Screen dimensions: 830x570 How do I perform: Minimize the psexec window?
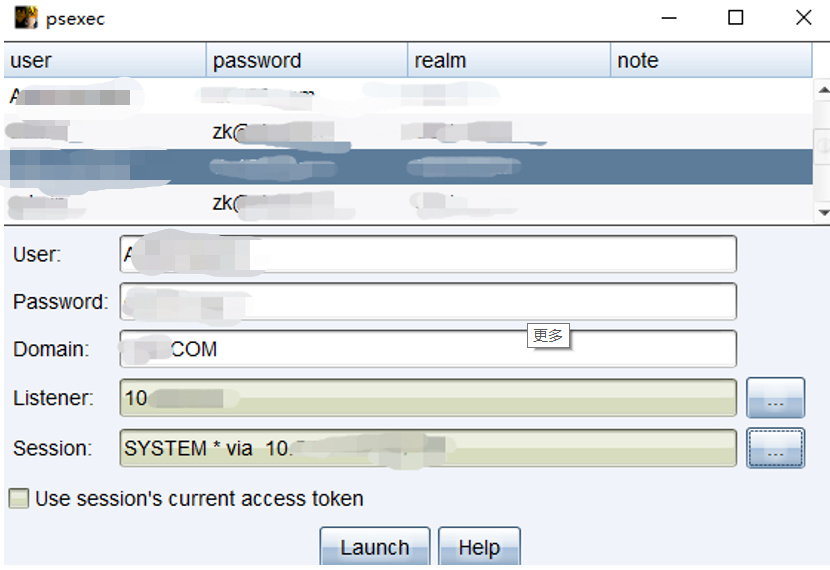[669, 18]
